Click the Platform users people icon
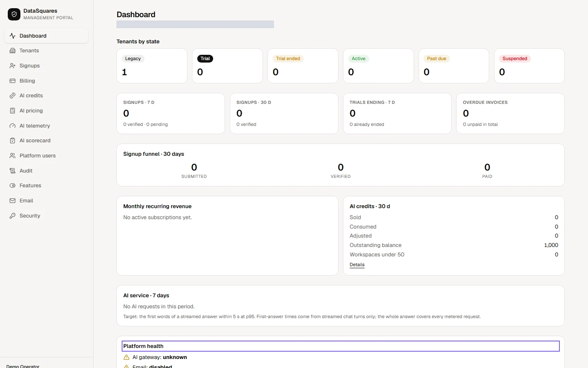Screen dimensions: 588x368 coord(13,156)
